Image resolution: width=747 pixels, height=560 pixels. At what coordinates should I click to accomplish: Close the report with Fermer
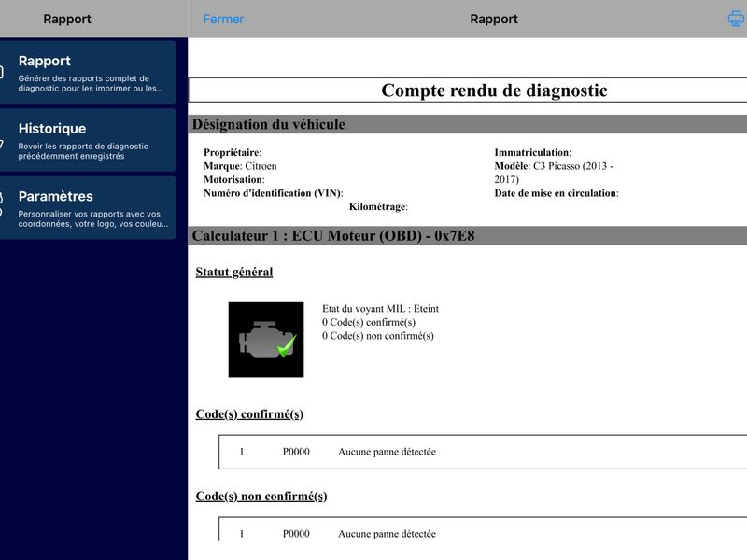tap(223, 19)
